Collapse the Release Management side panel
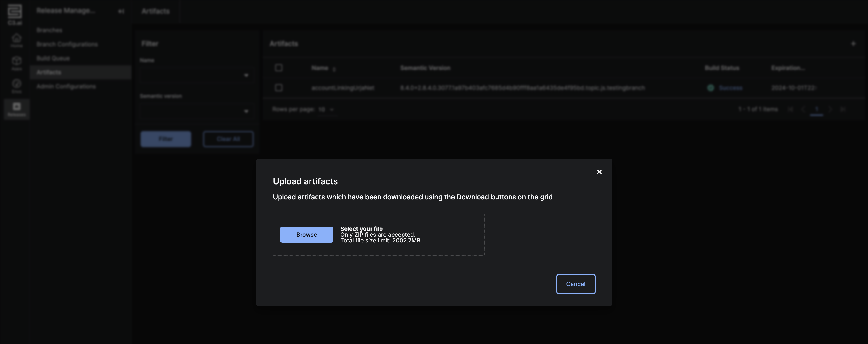This screenshot has width=868, height=344. click(x=121, y=11)
